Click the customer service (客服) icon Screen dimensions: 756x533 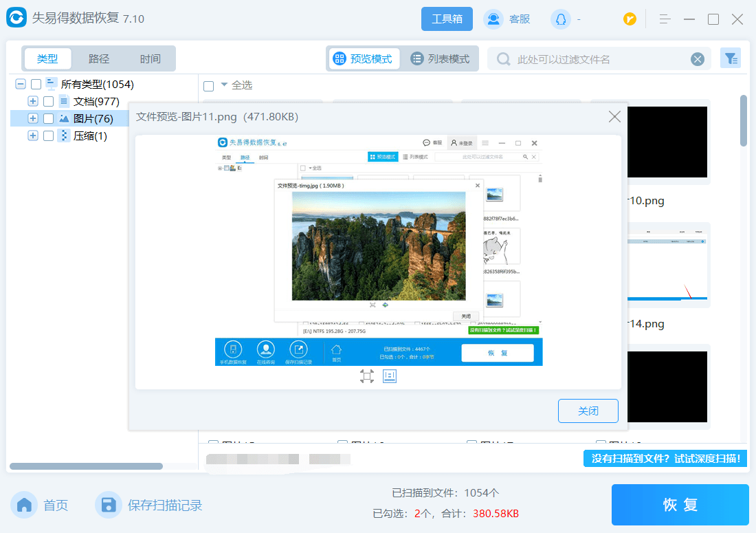pos(493,19)
